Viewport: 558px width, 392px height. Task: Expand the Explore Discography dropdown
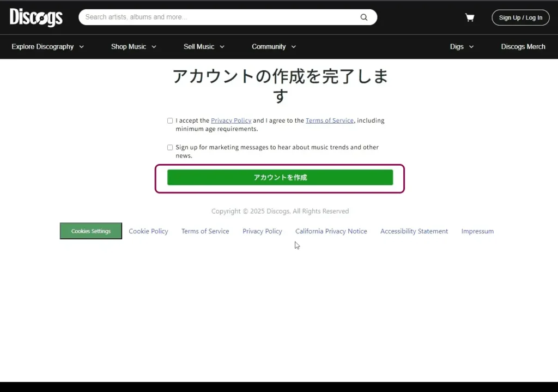click(48, 47)
